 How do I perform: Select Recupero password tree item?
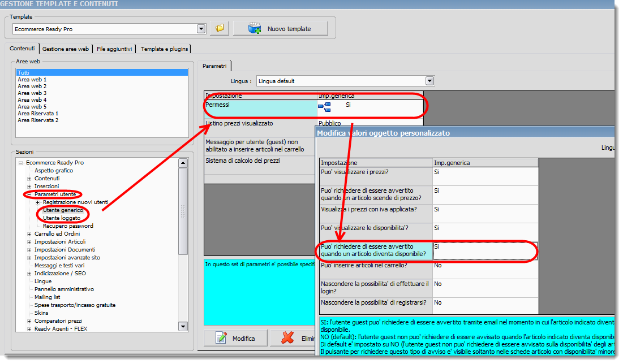[x=68, y=226]
